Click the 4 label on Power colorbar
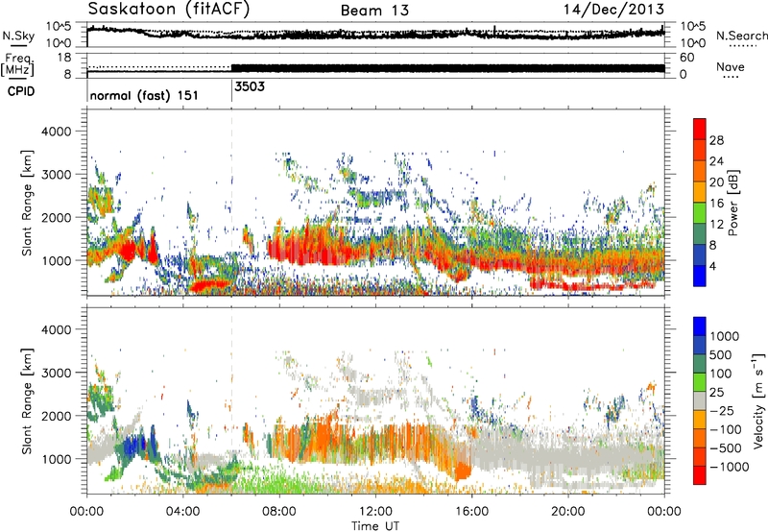The image size is (768, 532). coord(713,266)
